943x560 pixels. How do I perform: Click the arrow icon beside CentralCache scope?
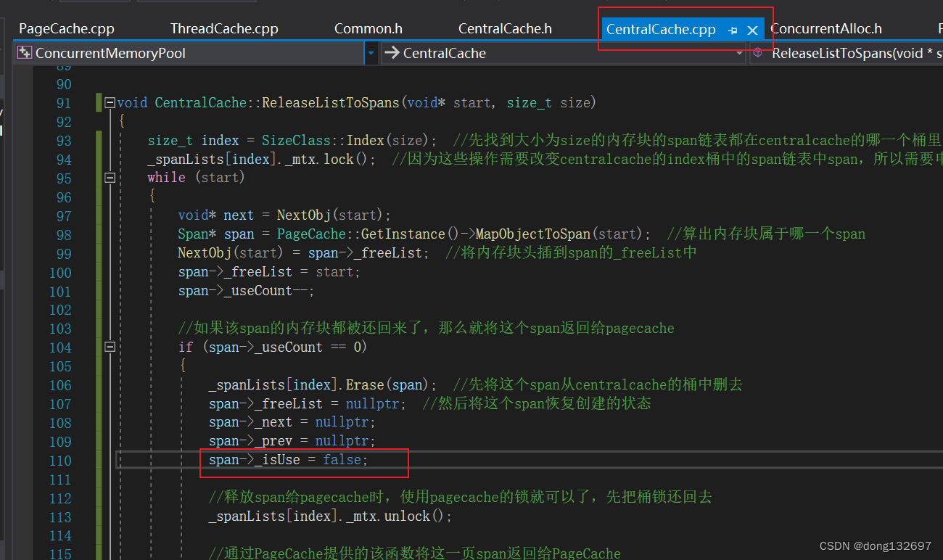click(x=392, y=53)
